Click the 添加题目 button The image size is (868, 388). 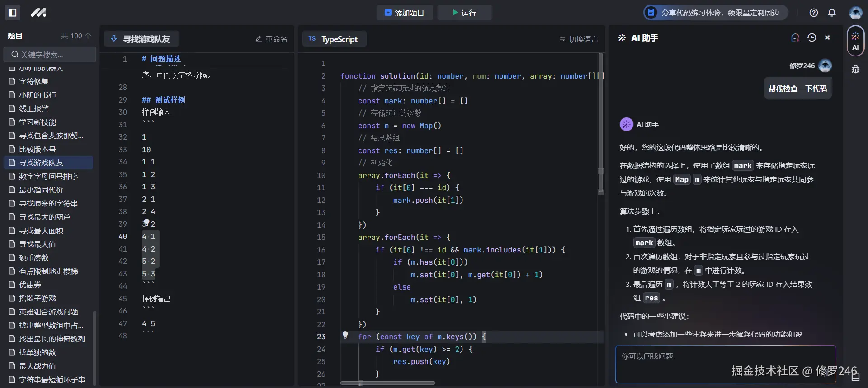(x=405, y=13)
